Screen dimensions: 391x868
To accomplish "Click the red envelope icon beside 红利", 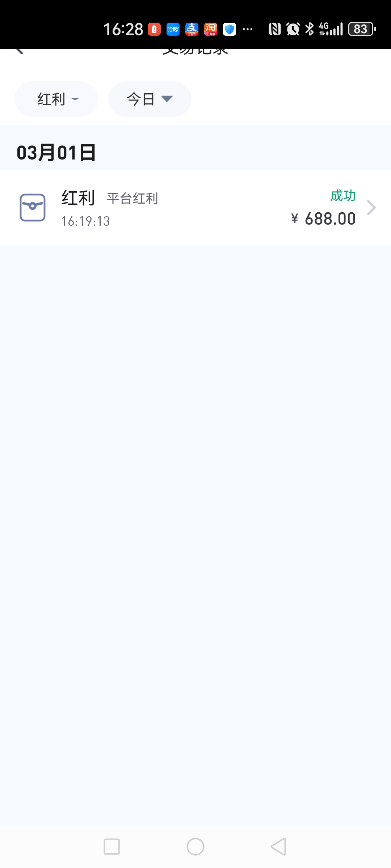I will [x=33, y=208].
